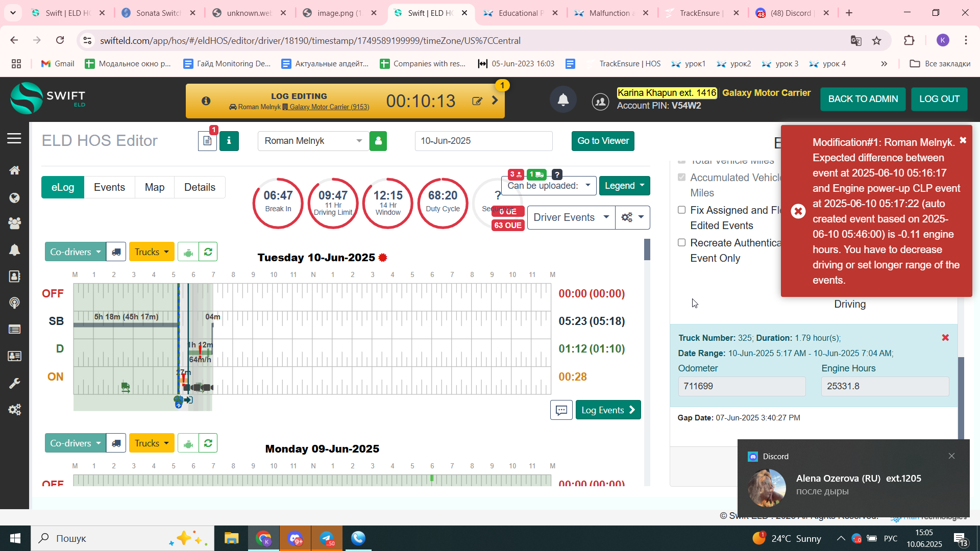
Task: Open the wrench tools sidebar icon
Action: pos(14,383)
